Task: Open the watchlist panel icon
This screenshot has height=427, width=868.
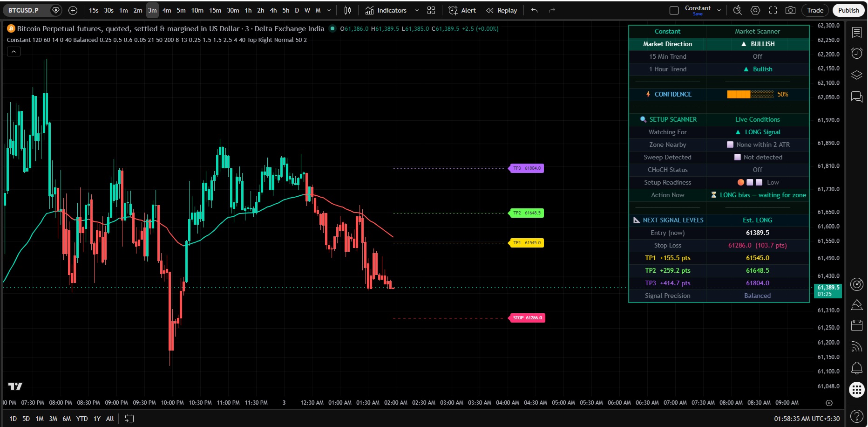Action: (857, 32)
